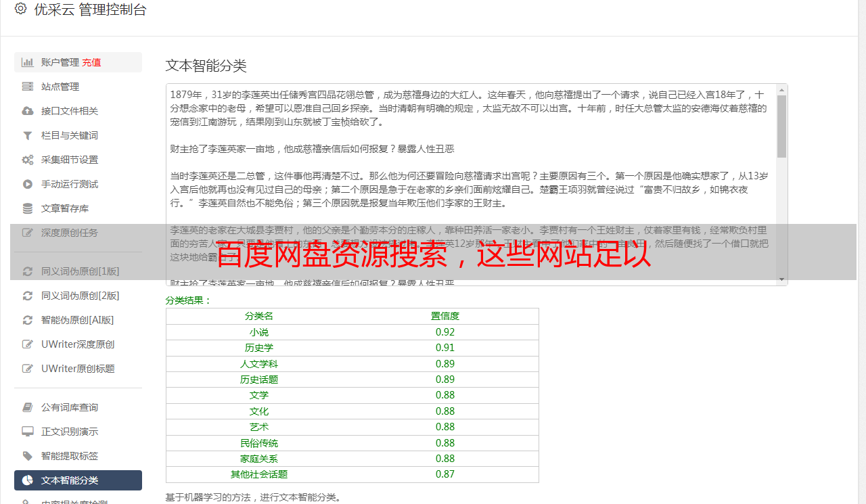Open 智能伪原创[AI版] tool

78,320
